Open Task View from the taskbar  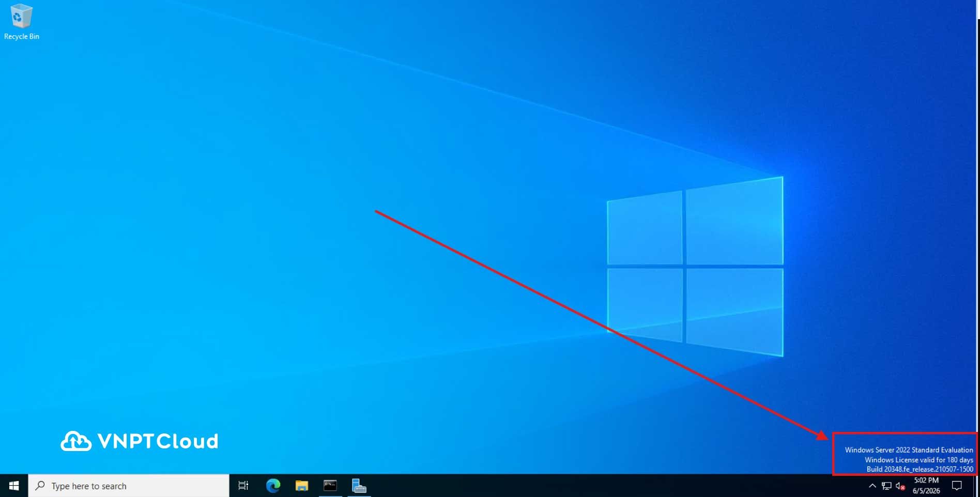[243, 486]
